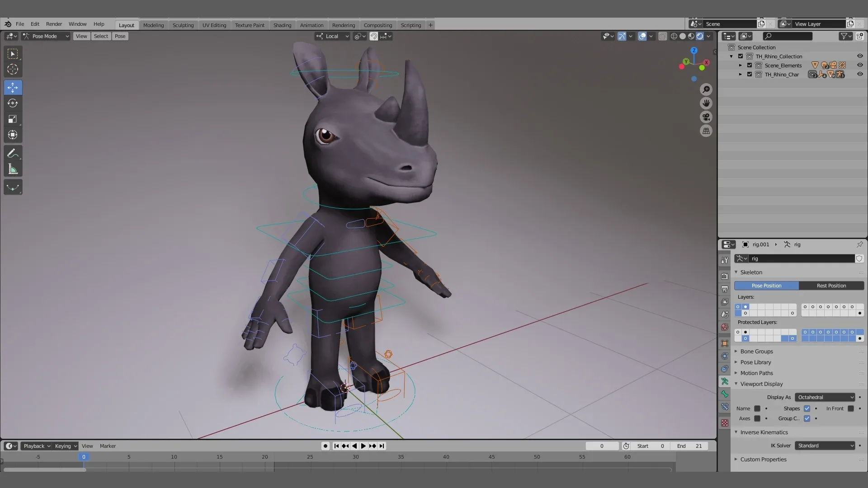Open the Texture properties tab

tap(725, 423)
